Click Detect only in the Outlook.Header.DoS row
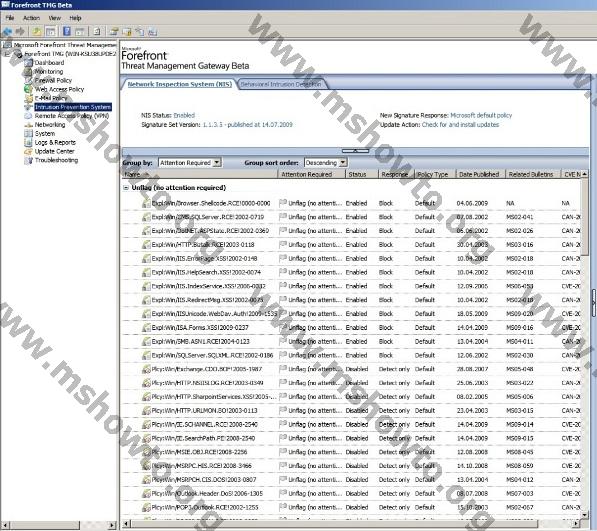Viewport: 597px width, 531px height. 394,494
